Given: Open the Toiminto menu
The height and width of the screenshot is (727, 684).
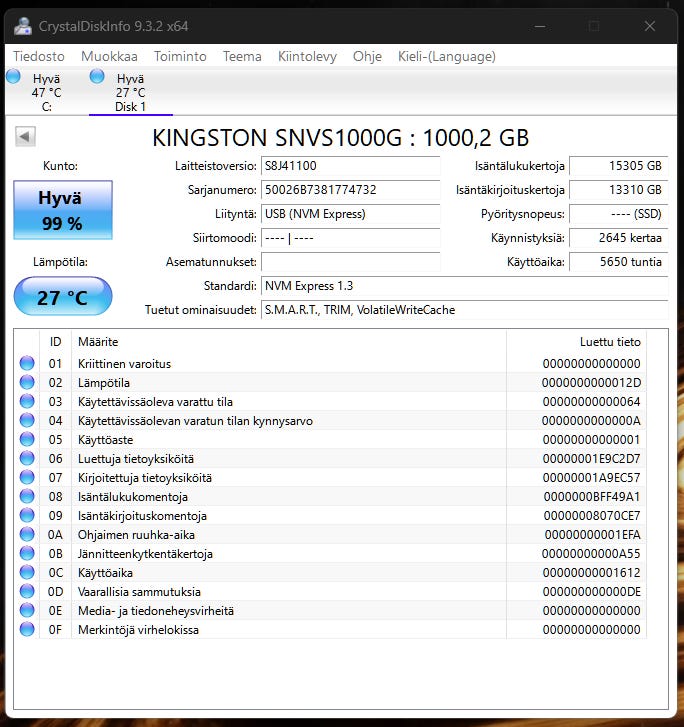Looking at the screenshot, I should (x=180, y=57).
